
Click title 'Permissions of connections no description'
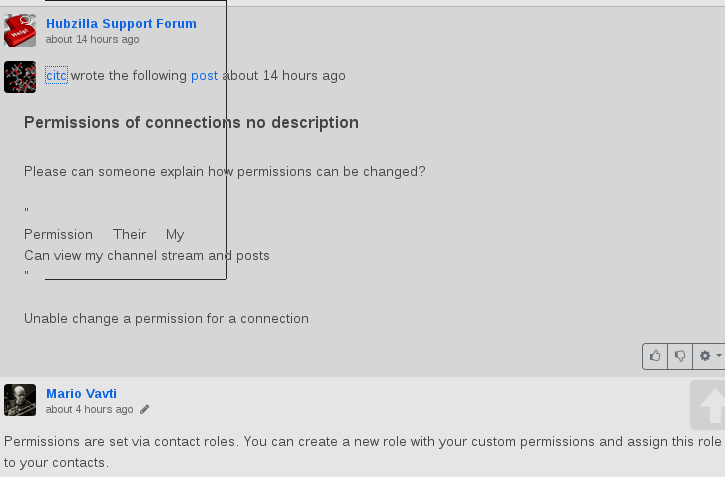point(191,122)
